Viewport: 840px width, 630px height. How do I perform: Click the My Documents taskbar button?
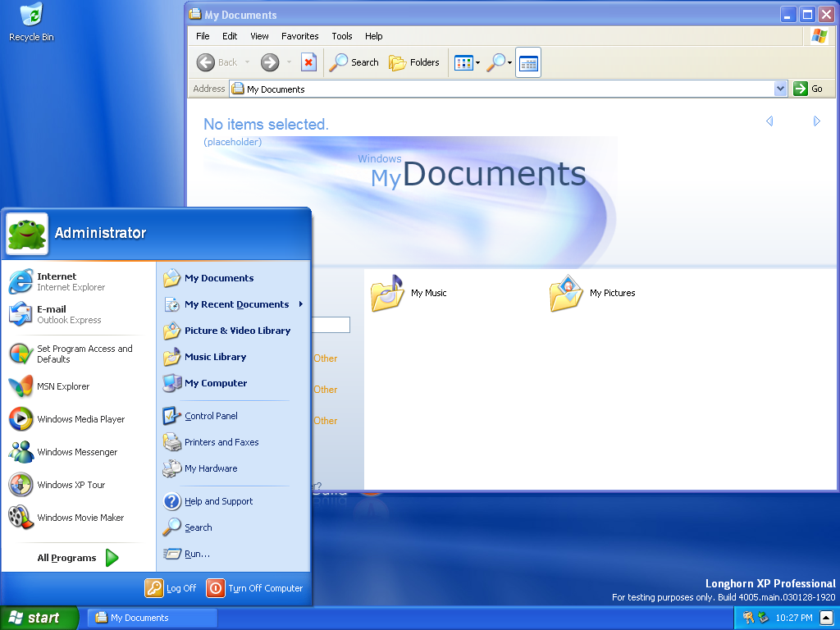[x=153, y=618]
